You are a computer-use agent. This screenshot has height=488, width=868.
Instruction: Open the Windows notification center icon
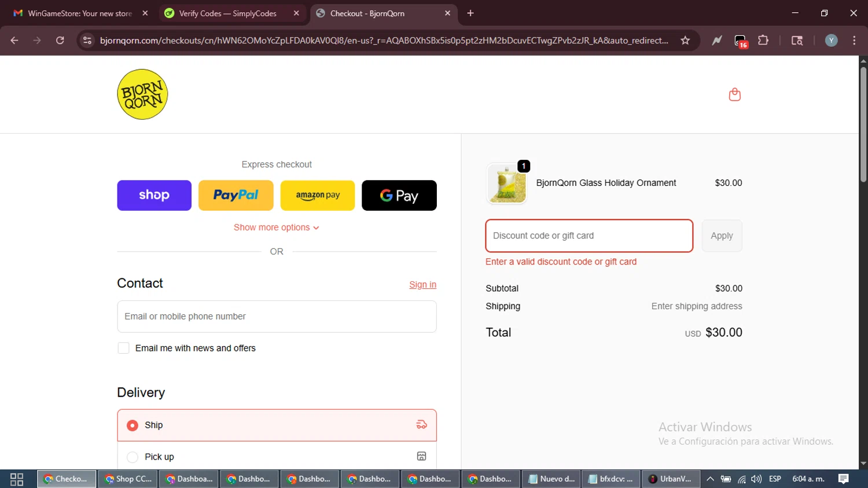point(843,479)
